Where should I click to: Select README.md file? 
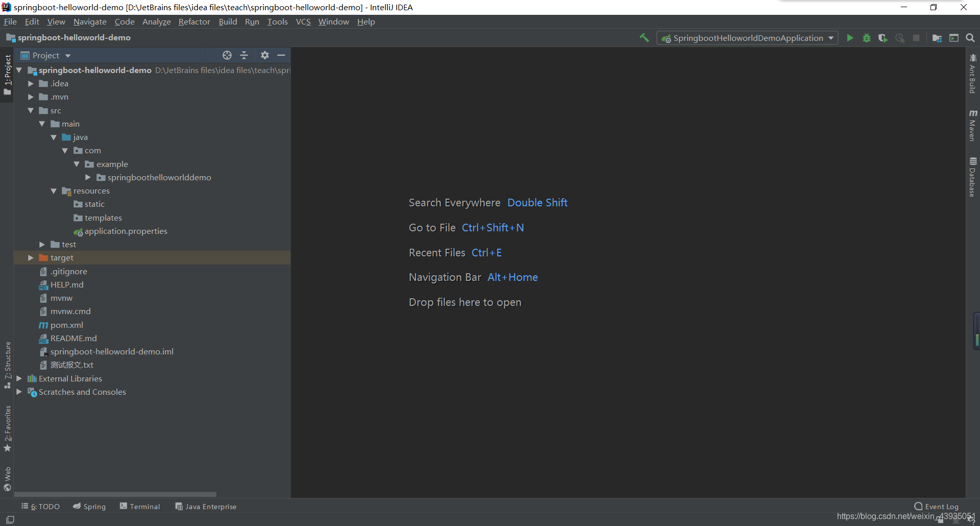[x=68, y=338]
